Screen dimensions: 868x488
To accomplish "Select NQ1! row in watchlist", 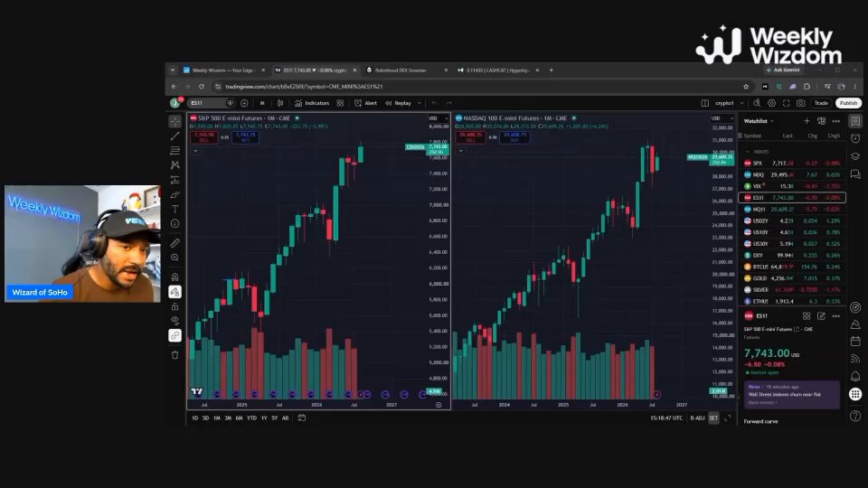I will coord(792,209).
